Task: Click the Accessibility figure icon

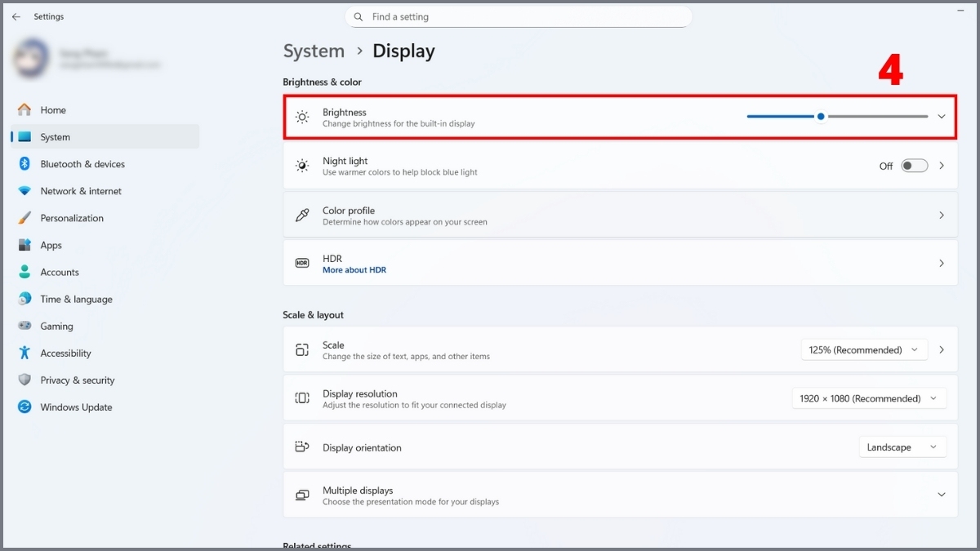Action: tap(24, 353)
